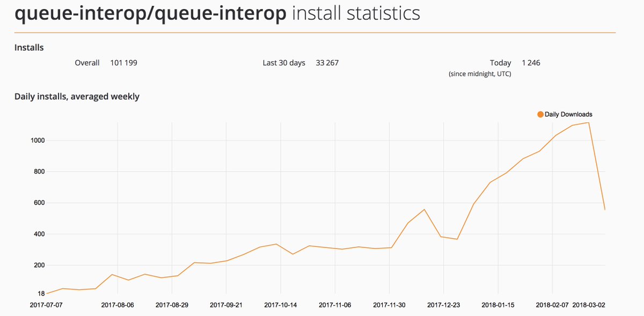Click the install statistics title text

[356, 14]
